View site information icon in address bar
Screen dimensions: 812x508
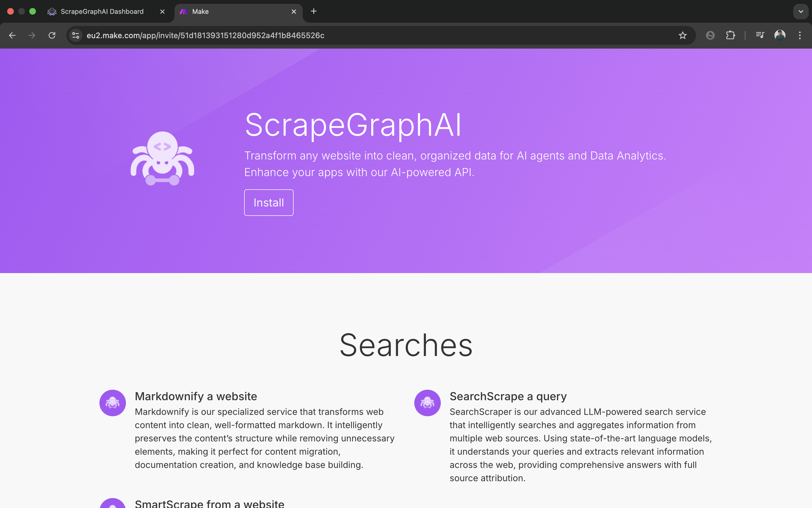pyautogui.click(x=75, y=35)
